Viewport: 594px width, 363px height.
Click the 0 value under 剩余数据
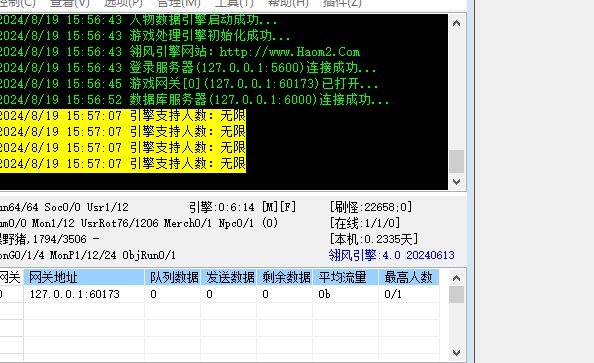(265, 294)
